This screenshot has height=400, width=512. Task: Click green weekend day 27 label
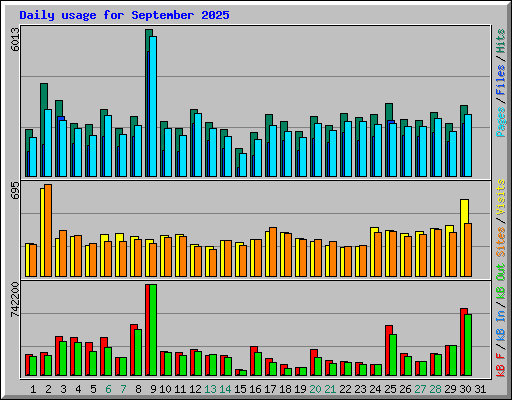point(420,389)
